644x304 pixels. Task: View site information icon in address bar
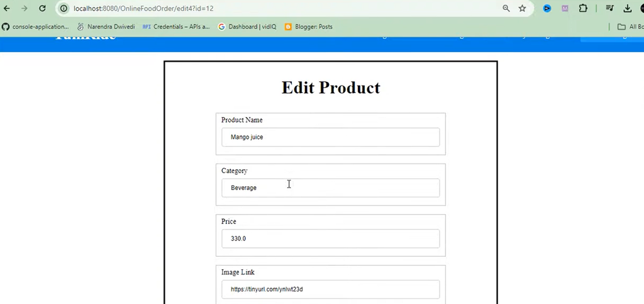(64, 8)
